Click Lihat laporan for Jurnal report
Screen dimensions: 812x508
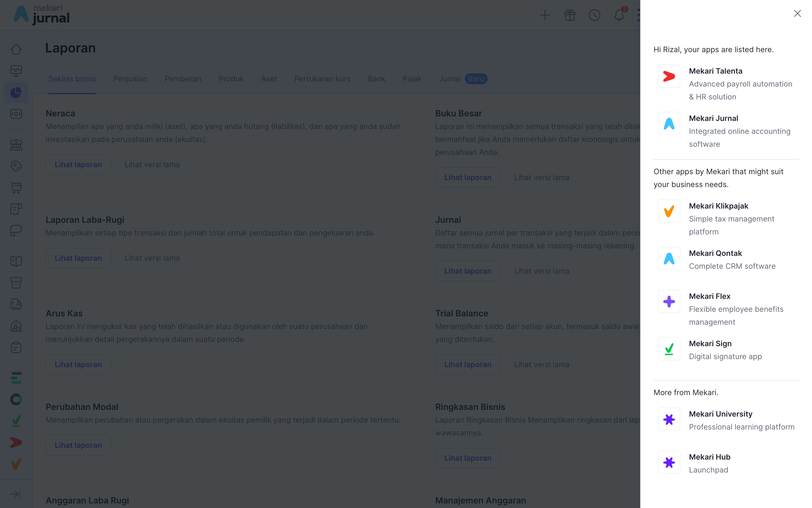pos(468,271)
